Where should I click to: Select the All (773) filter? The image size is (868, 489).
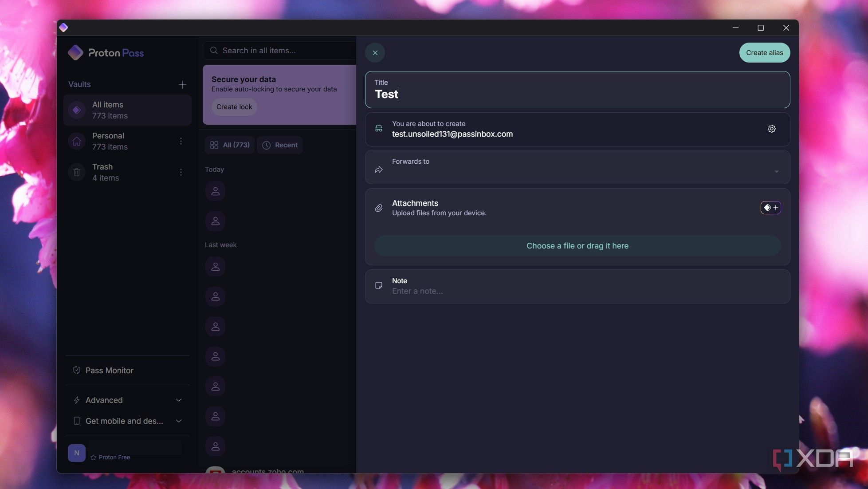(230, 145)
